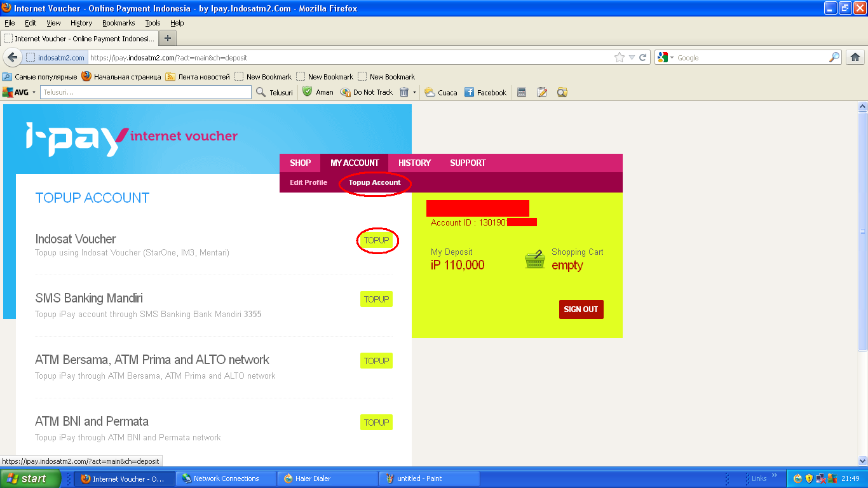
Task: Open the File menu
Action: pos(10,23)
